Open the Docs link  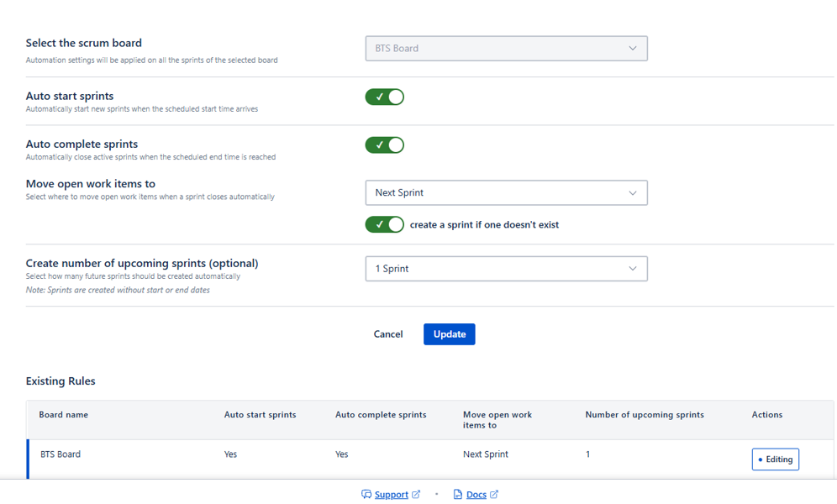(x=476, y=495)
